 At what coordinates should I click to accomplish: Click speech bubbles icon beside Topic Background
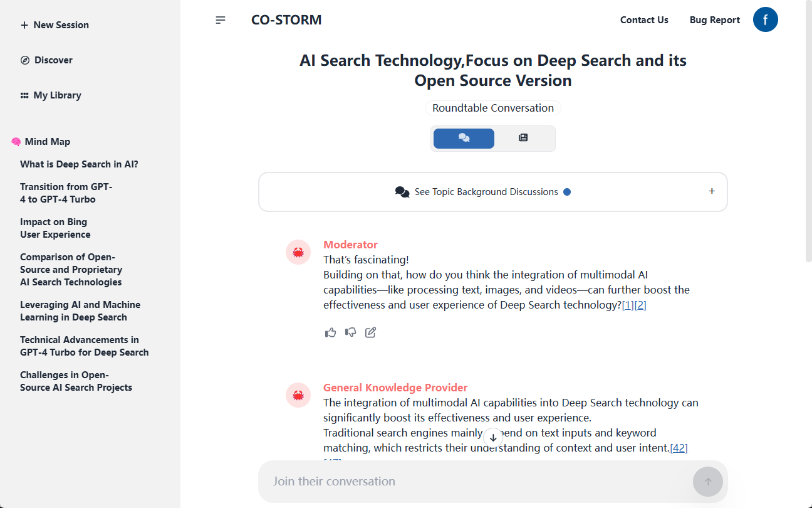402,192
